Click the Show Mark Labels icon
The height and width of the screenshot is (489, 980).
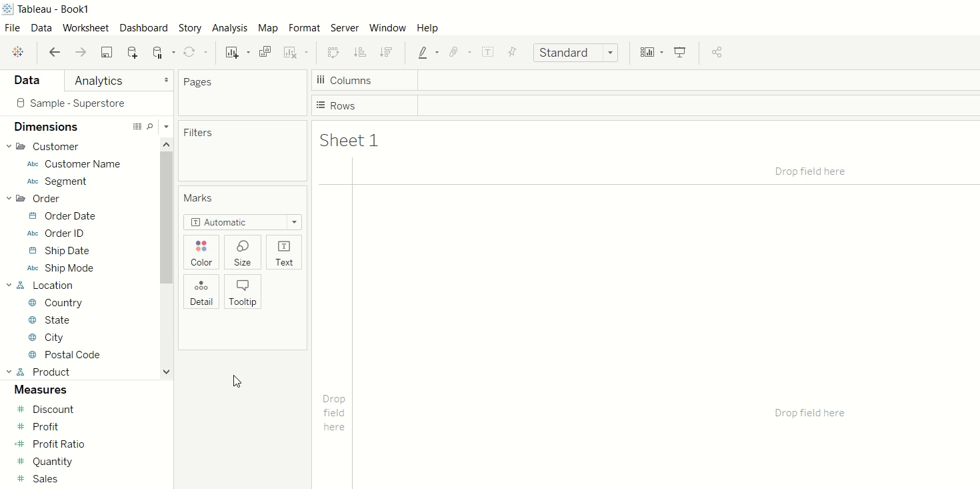488,52
